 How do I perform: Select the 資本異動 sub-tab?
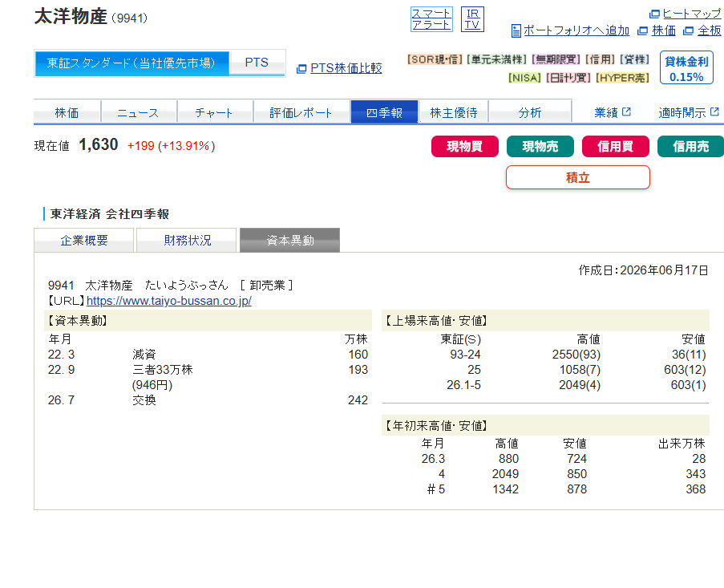(x=290, y=240)
